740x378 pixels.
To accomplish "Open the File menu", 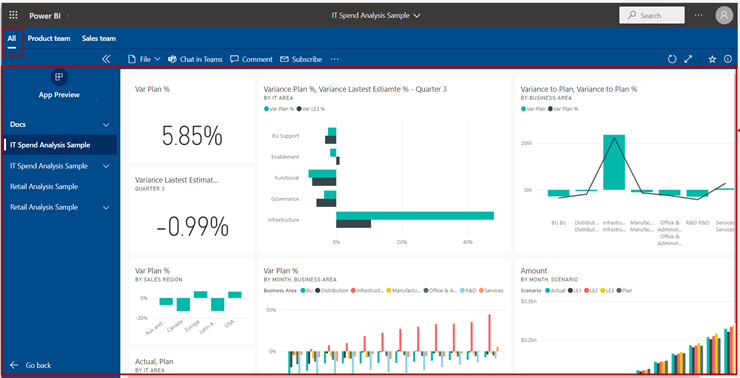I will [144, 59].
